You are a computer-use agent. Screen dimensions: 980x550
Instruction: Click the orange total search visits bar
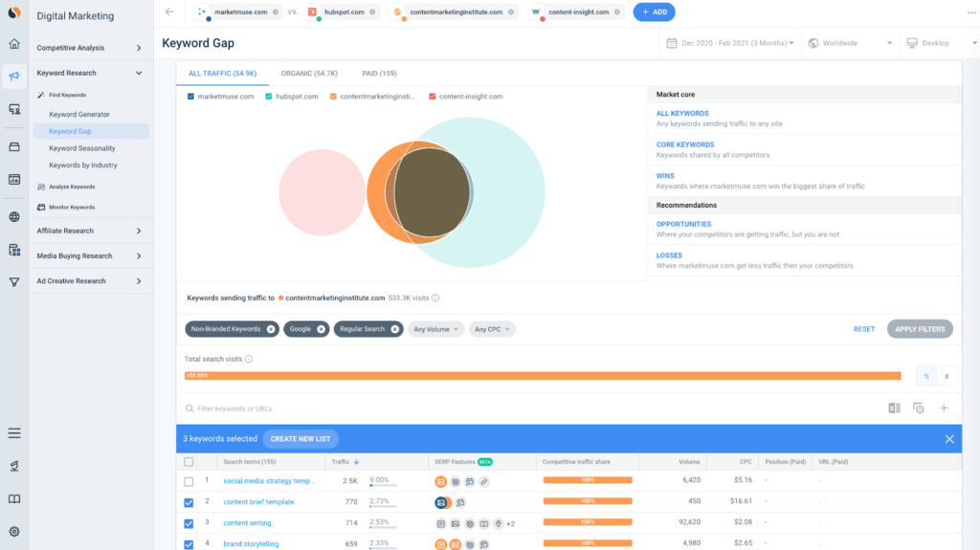pos(543,376)
